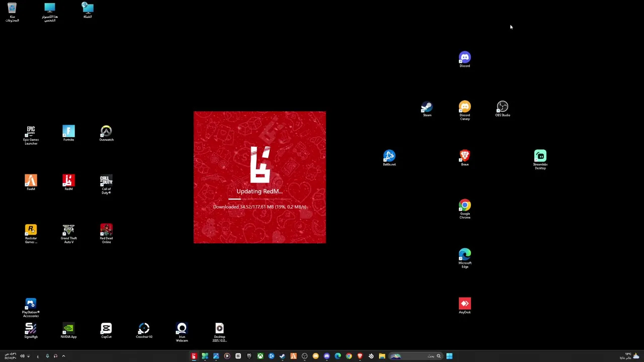Screen dimensions: 644x362
Task: Open the PlayStation Accessories desktop shortcut
Action: point(31,308)
